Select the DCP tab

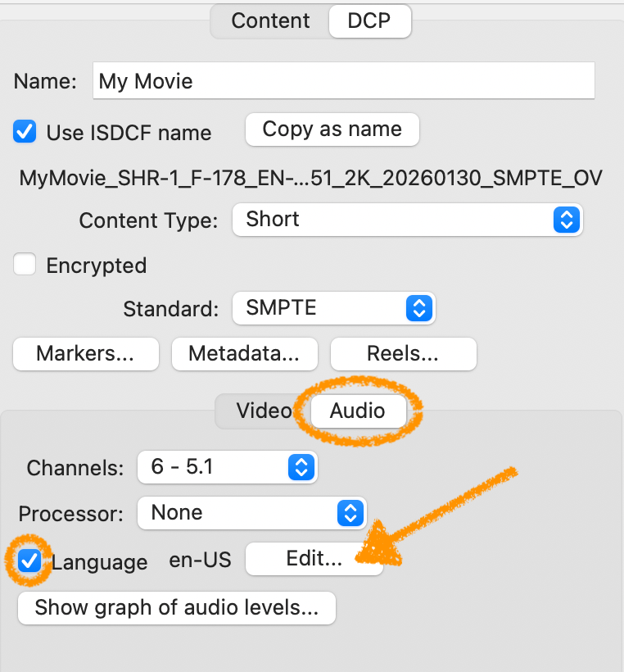pyautogui.click(x=369, y=21)
